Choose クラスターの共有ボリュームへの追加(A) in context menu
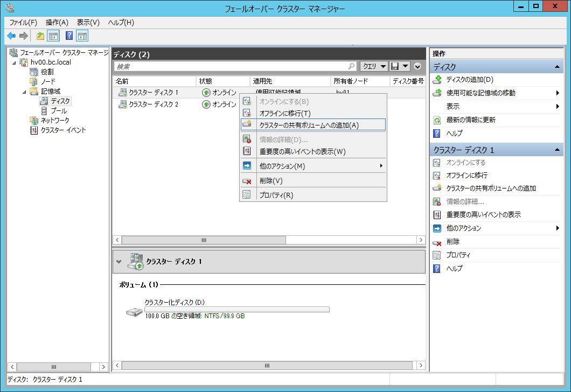 point(313,125)
